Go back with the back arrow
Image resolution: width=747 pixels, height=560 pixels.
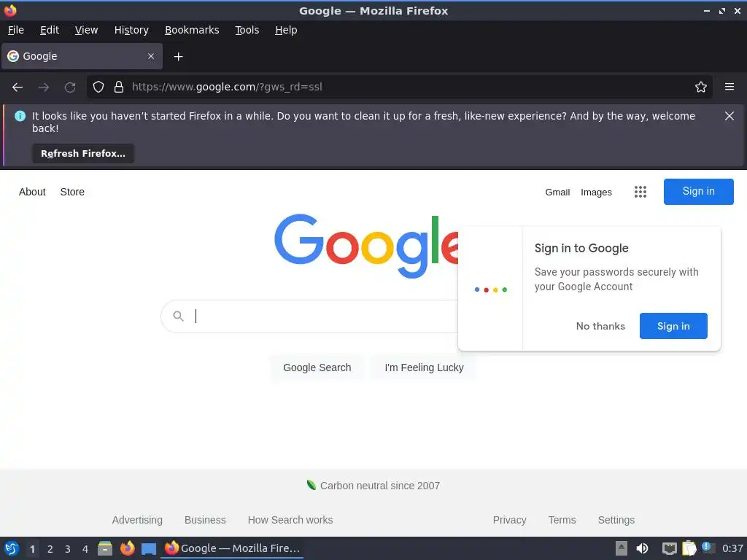(x=18, y=87)
